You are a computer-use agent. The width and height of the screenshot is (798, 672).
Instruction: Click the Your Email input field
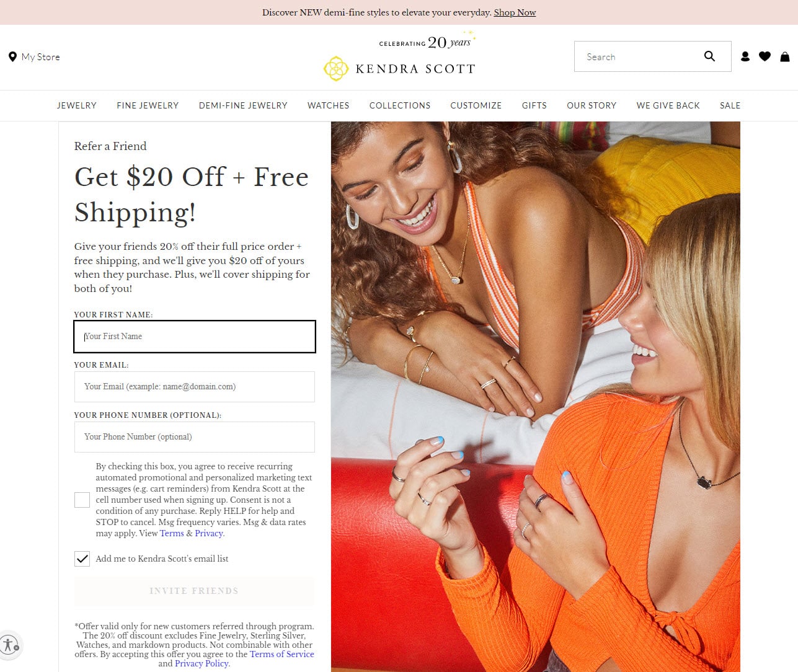[x=195, y=387]
